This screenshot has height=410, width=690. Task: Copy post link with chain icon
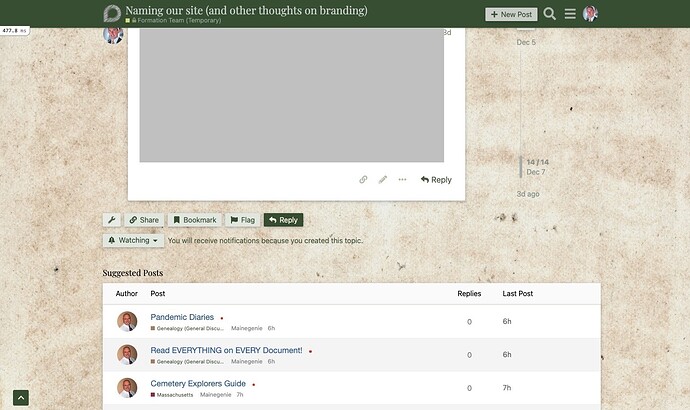363,179
